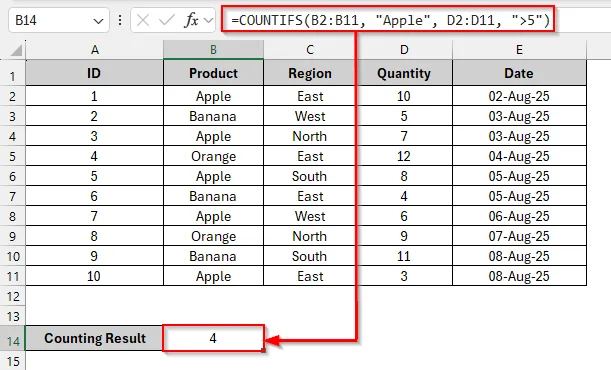
Task: Select the West region cell in row 3
Action: [x=310, y=116]
